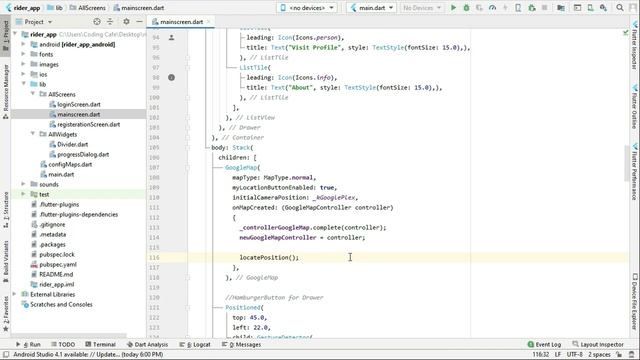
Task: Open the Flutter Outline side tab
Action: click(634, 107)
